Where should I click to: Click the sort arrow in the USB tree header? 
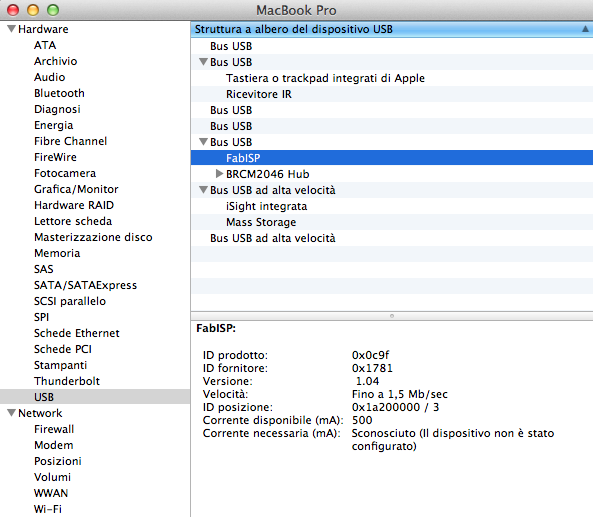point(585,29)
